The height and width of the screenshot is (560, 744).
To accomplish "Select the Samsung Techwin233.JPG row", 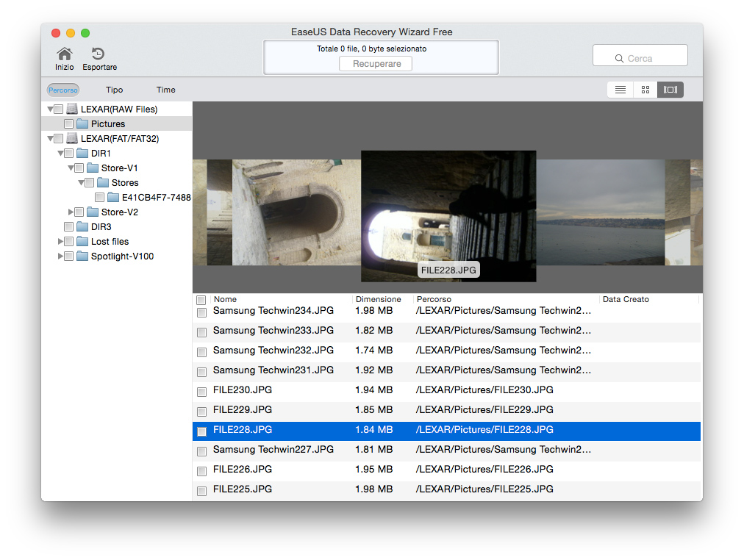I will 446,331.
